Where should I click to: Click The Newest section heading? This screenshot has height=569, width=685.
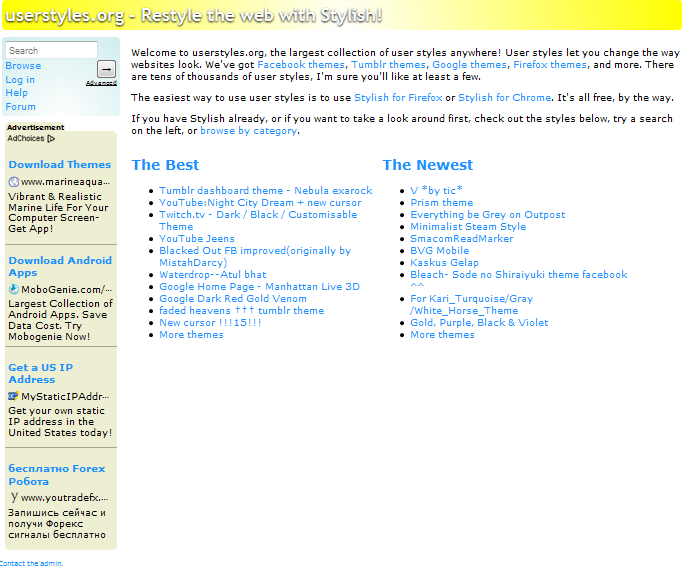pos(428,165)
